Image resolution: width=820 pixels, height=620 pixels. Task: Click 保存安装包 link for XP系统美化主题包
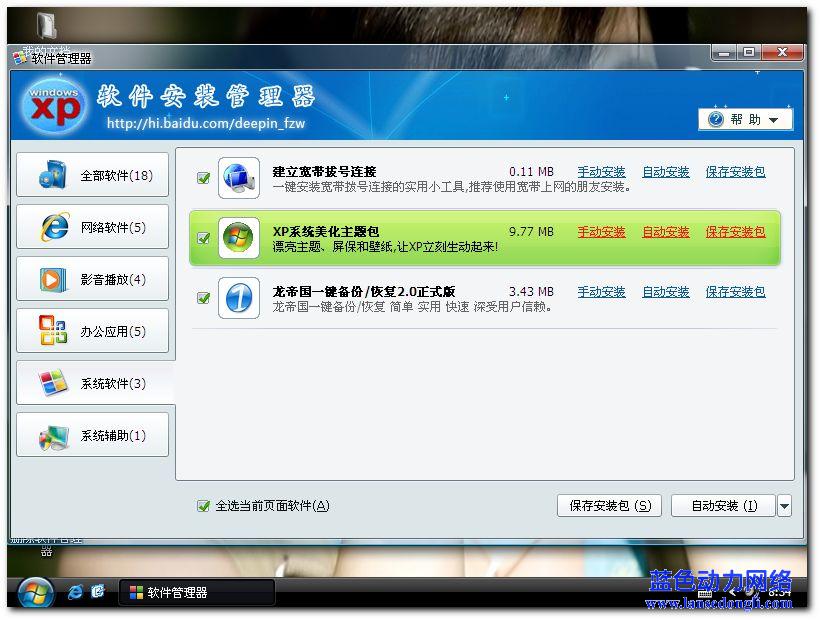click(735, 232)
